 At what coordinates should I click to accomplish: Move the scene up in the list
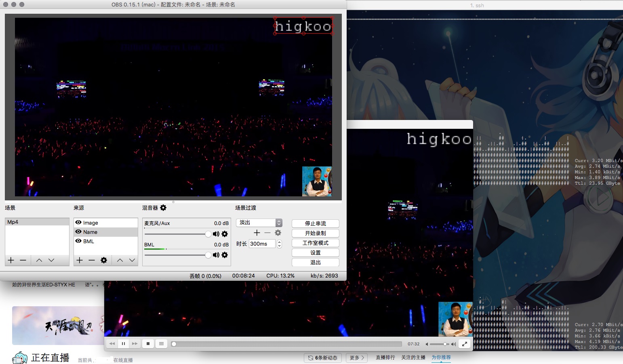coord(39,260)
